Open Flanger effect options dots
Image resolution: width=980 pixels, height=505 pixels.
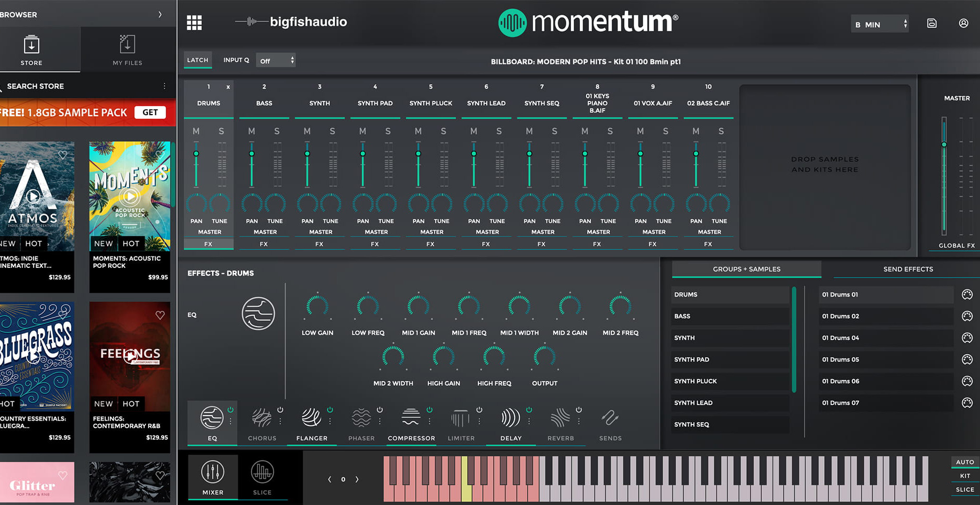point(330,421)
